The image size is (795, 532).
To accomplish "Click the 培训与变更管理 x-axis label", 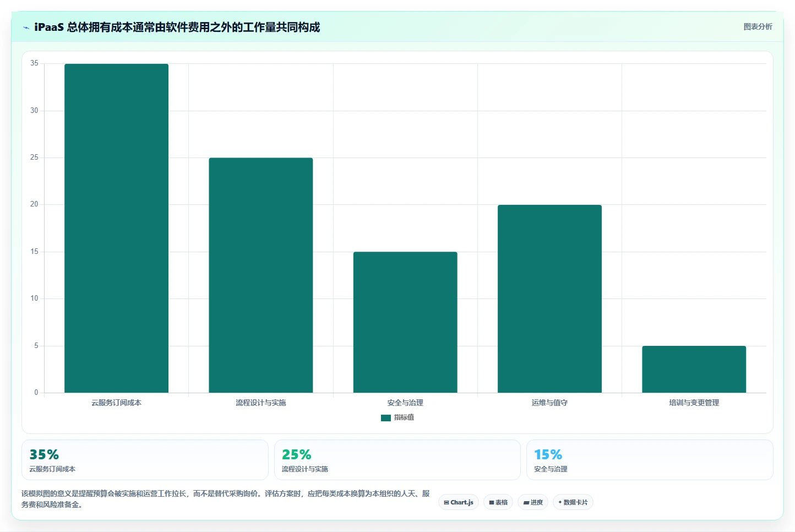I will (694, 403).
